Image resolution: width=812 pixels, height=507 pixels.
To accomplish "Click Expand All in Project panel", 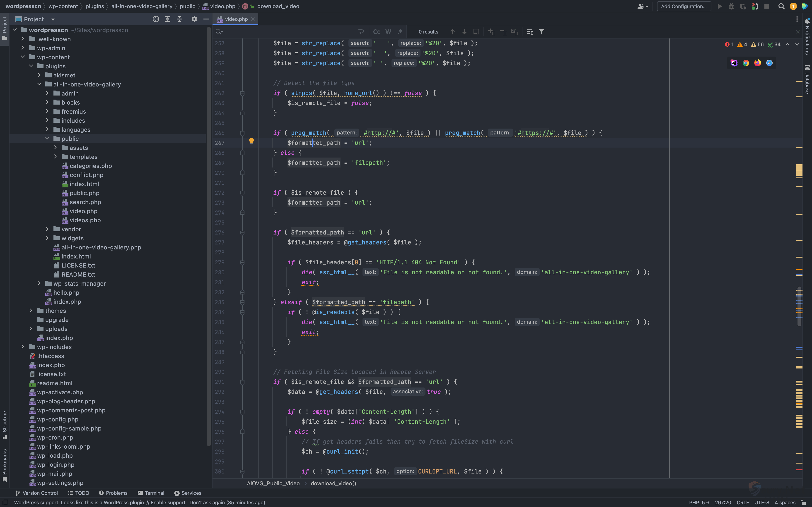I will coord(167,19).
